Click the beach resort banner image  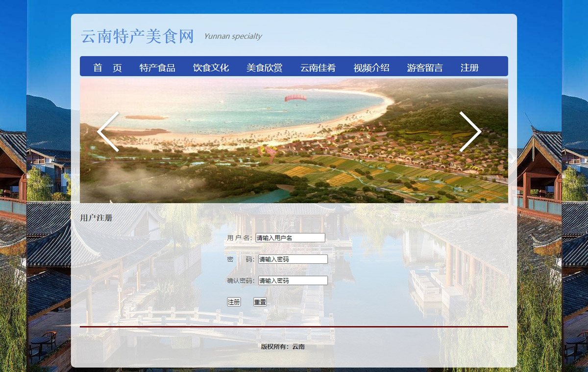click(x=294, y=140)
